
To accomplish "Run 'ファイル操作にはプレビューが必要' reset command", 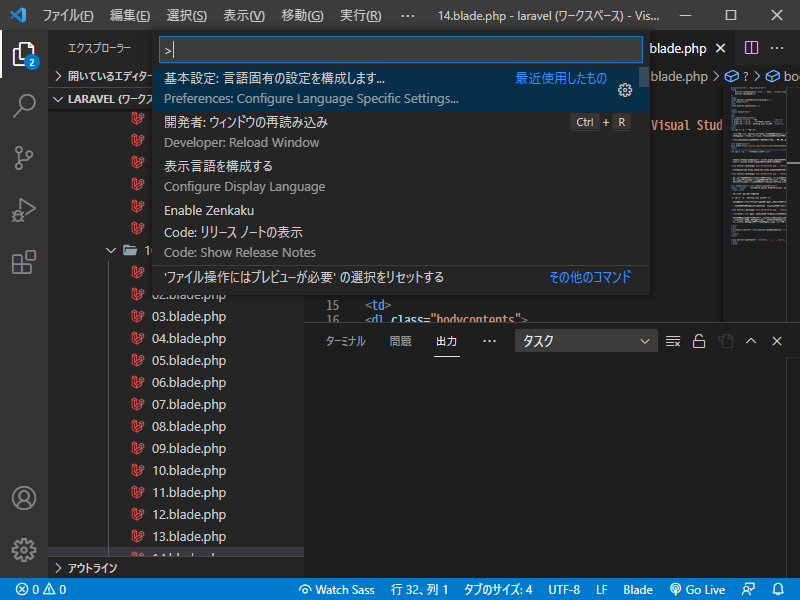I will pos(401,277).
